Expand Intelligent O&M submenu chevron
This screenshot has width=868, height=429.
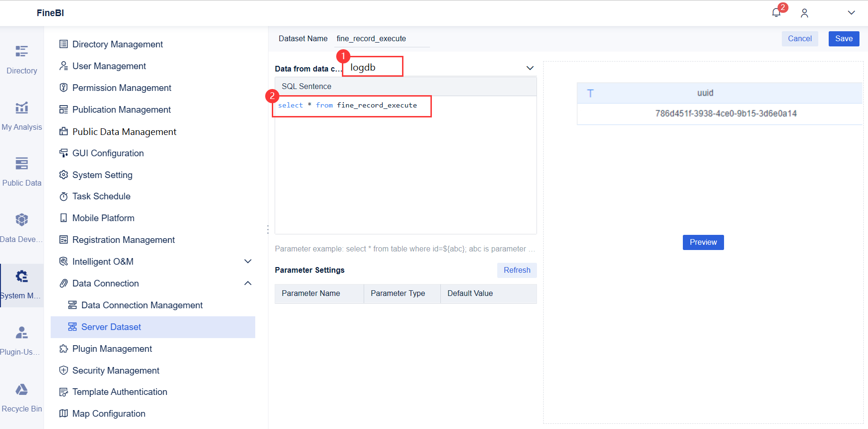pos(248,261)
